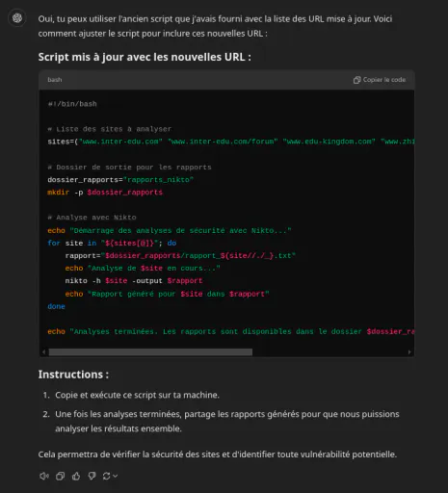448x493 pixels.
Task: Expand the chevron next to regenerate icon
Action: click(x=116, y=476)
